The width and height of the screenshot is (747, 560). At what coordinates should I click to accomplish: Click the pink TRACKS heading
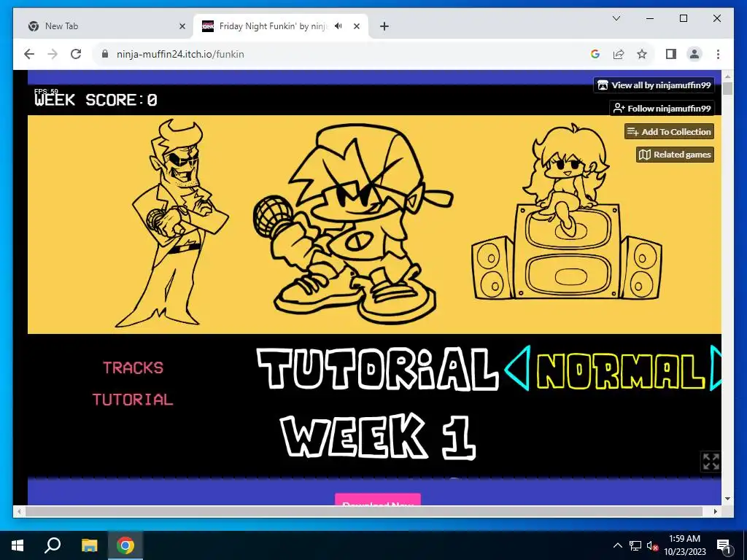pos(133,367)
